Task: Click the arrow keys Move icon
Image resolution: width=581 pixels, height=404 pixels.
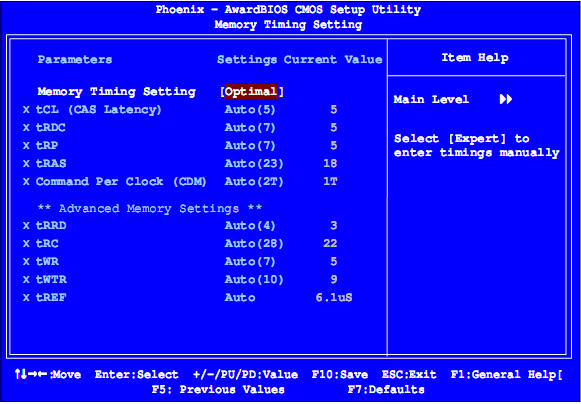Action: (31, 374)
